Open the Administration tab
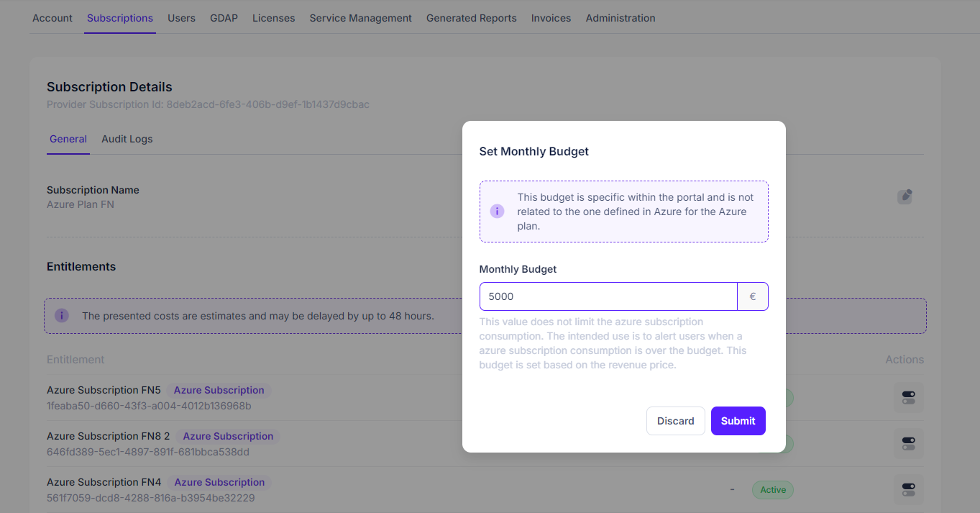Image resolution: width=980 pixels, height=513 pixels. pyautogui.click(x=620, y=18)
